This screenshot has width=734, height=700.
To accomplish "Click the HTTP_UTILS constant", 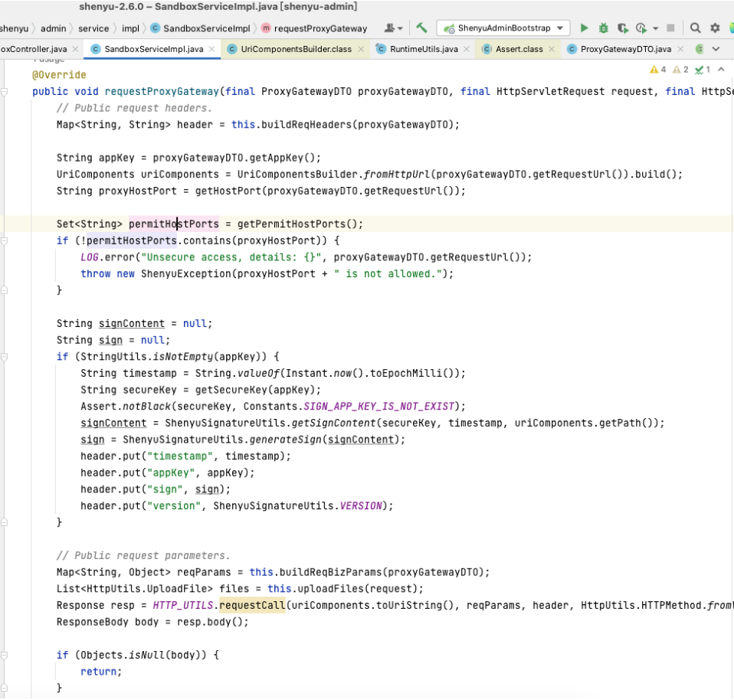I will pos(183,606).
